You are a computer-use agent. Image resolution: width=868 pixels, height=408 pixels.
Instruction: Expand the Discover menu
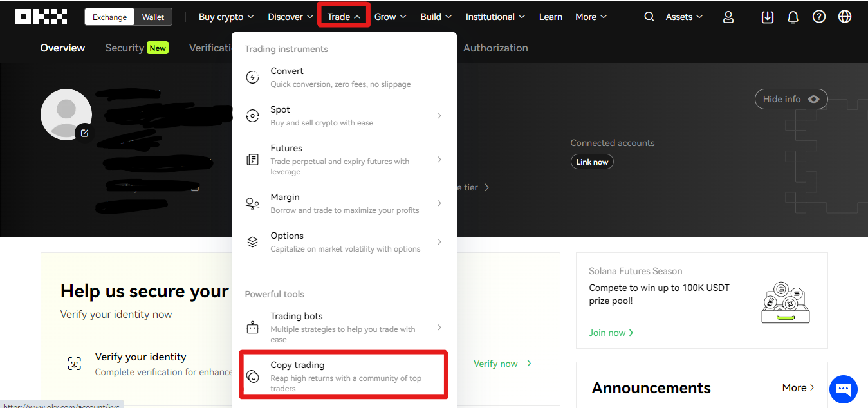point(290,17)
